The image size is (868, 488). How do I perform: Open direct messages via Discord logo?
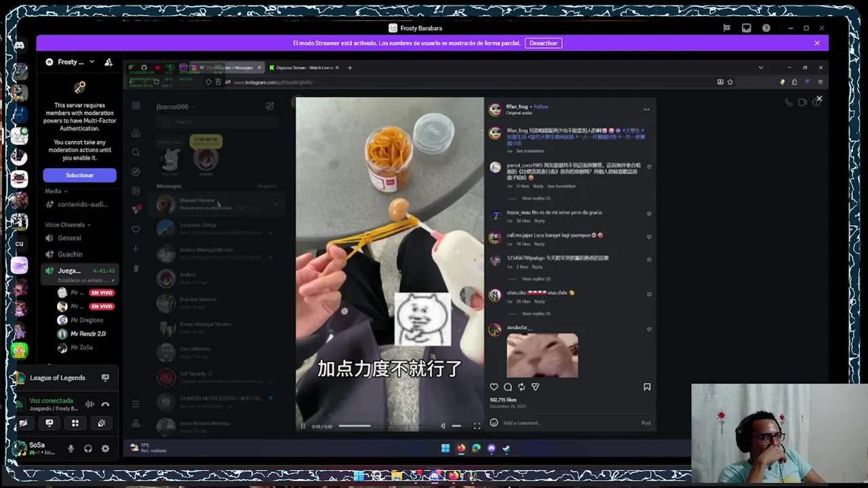(x=19, y=45)
